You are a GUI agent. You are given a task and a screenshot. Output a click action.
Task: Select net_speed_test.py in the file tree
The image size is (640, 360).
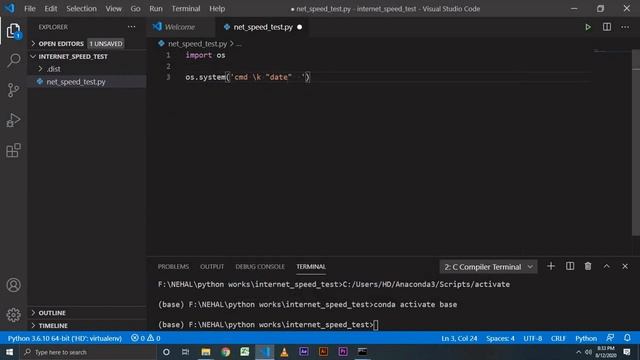point(87,82)
